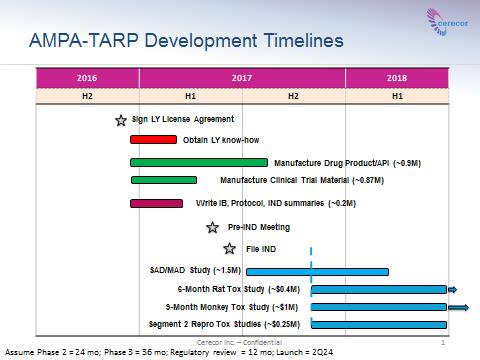Image resolution: width=480 pixels, height=360 pixels.
Task: Click the long arrow after the Monkey Tox bar
Action: (459, 307)
